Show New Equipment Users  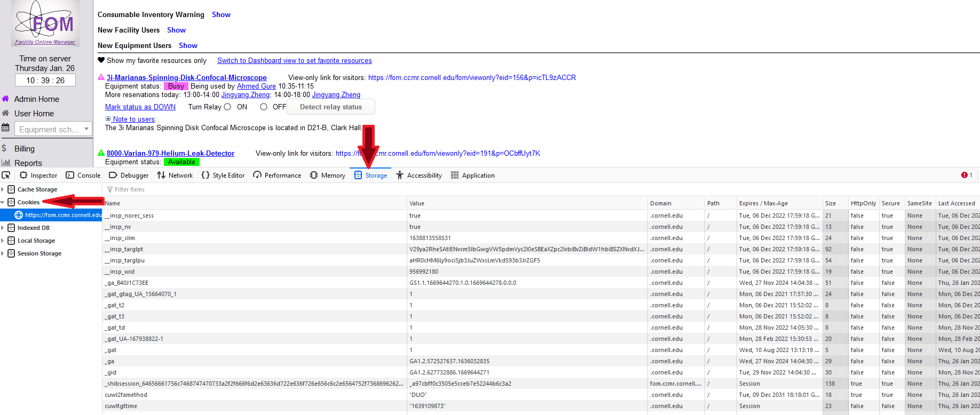tap(188, 45)
